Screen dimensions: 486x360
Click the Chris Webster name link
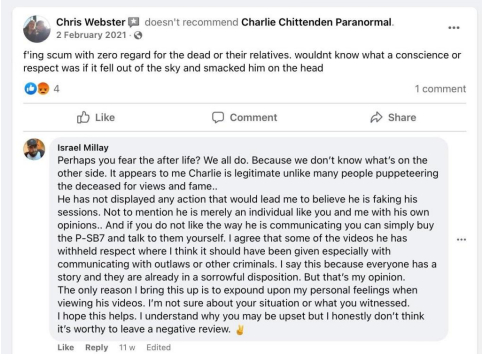point(90,22)
